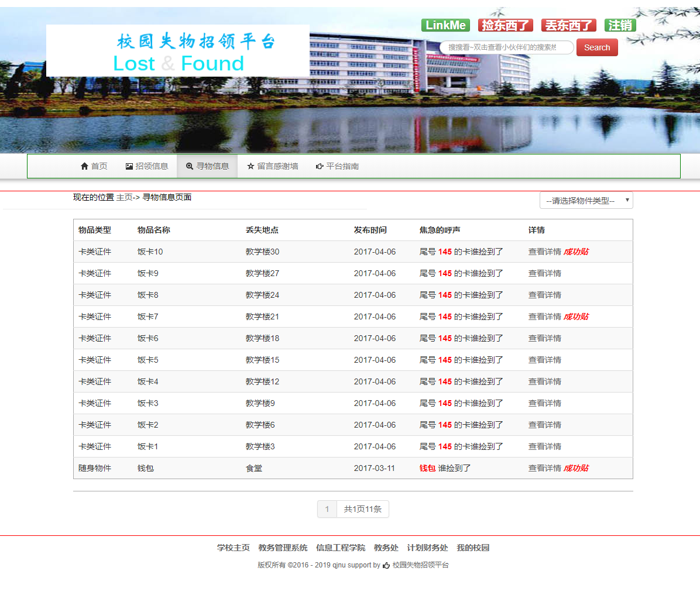Viewport: 700px width, 602px height.
Task: Click the 注销 logout button
Action: (620, 25)
